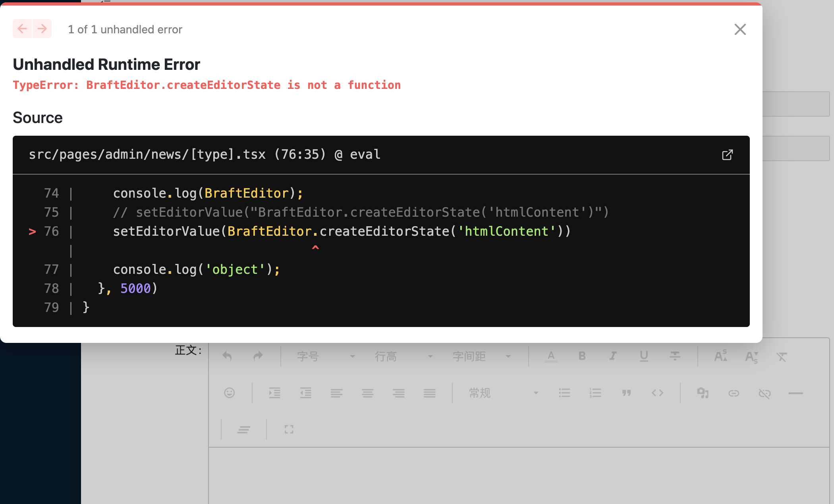Close the runtime error overlay
The image size is (834, 504).
point(740,29)
